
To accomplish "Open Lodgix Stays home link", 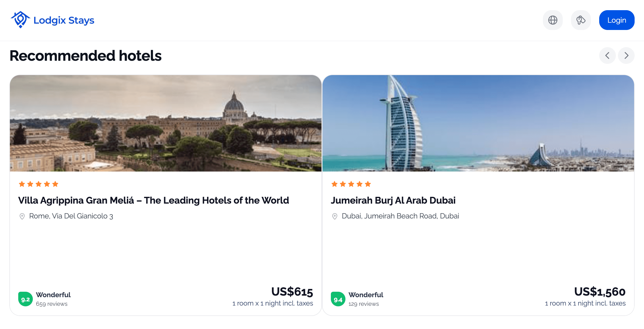I will coord(52,20).
